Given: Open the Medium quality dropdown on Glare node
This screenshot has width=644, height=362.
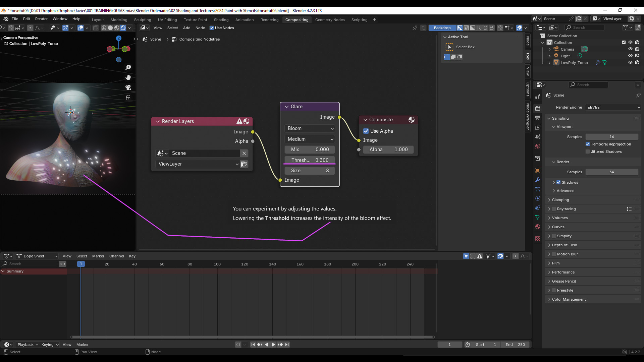Looking at the screenshot, I should point(310,139).
